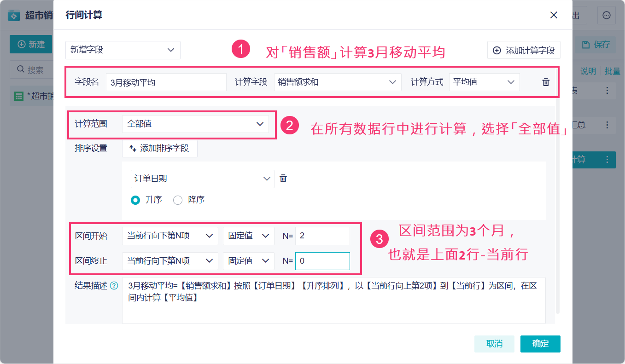This screenshot has width=625, height=364.
Task: Click the 字段名 input field
Action: [x=166, y=83]
